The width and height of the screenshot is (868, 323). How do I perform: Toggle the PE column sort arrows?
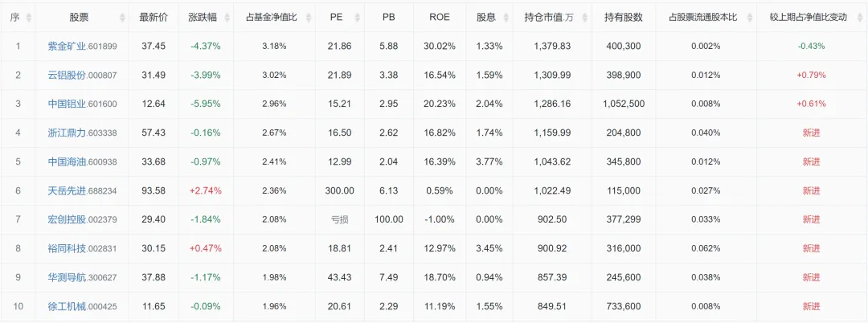click(357, 18)
